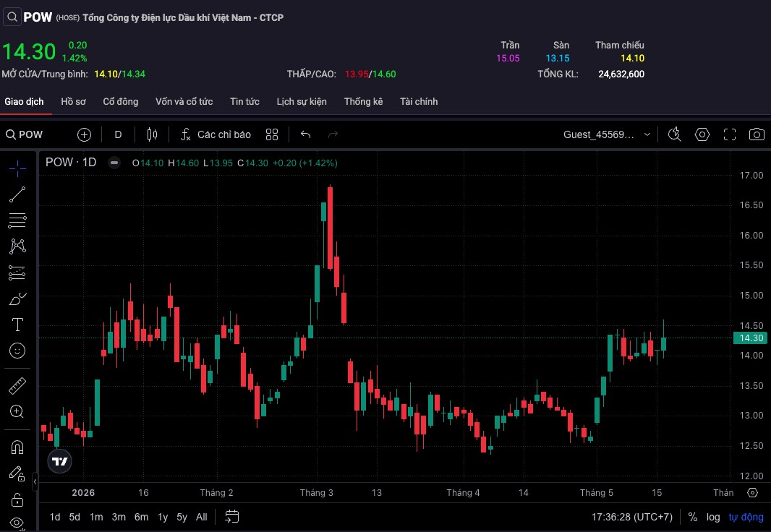Open indicator templates grid icon
Image resolution: width=771 pixels, height=532 pixels.
(272, 134)
